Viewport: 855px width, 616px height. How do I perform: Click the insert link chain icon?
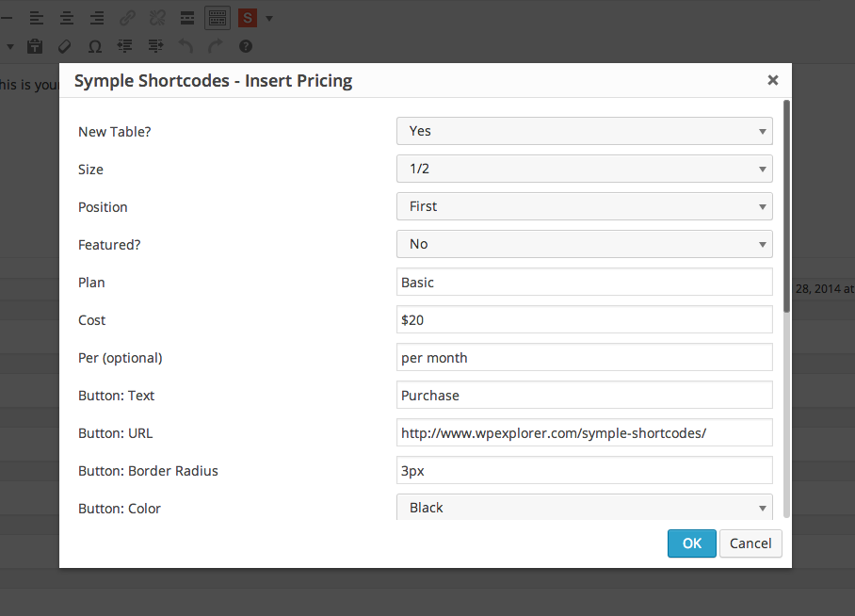tap(128, 18)
